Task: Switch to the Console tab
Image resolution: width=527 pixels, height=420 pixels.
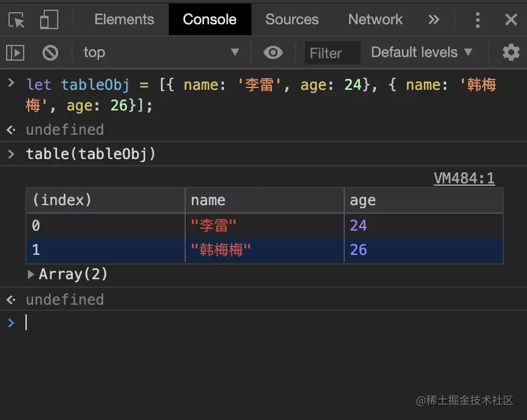Action: (x=209, y=19)
